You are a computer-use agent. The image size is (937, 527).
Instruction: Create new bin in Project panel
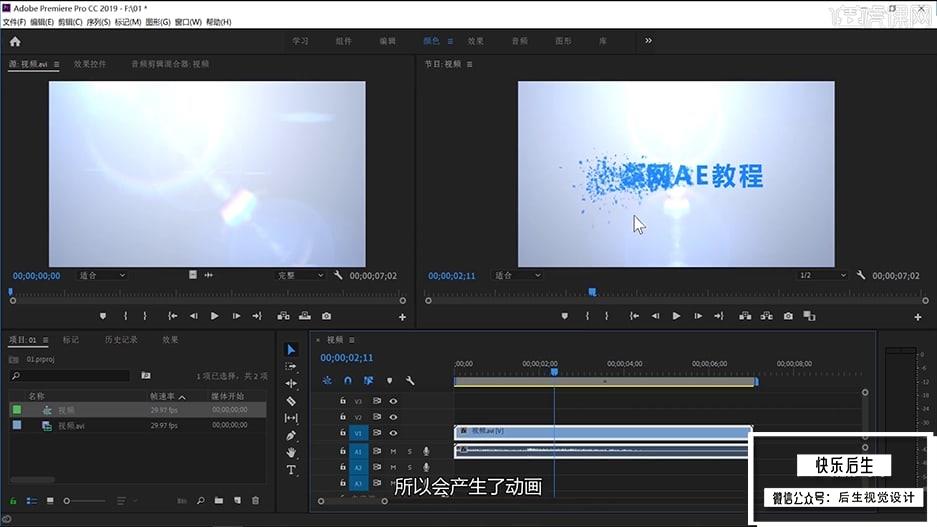pos(219,501)
